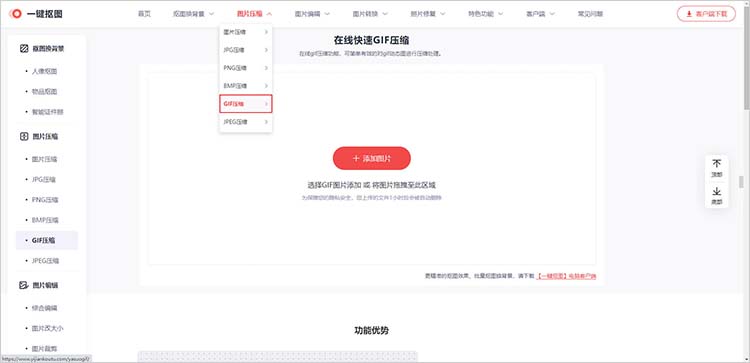This screenshot has height=363, width=750.
Task: Click the 【一键抠图】电脑客户端 red link
Action: [566, 276]
